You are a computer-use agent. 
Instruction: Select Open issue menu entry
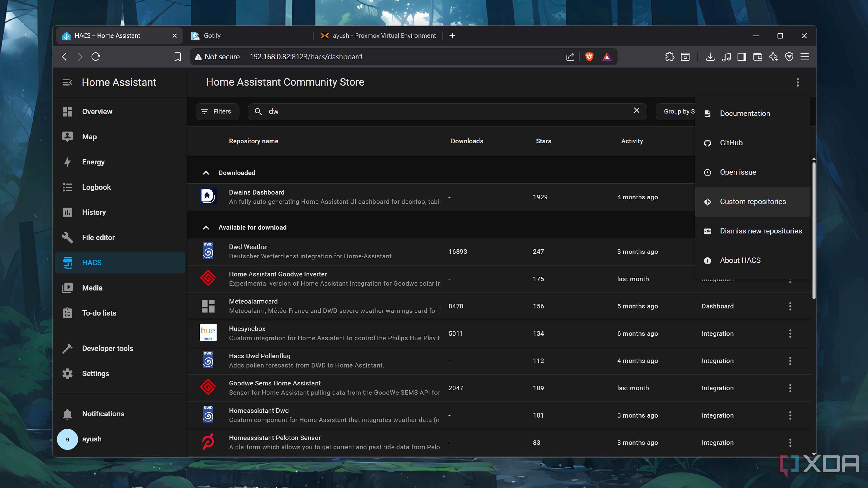pyautogui.click(x=753, y=172)
